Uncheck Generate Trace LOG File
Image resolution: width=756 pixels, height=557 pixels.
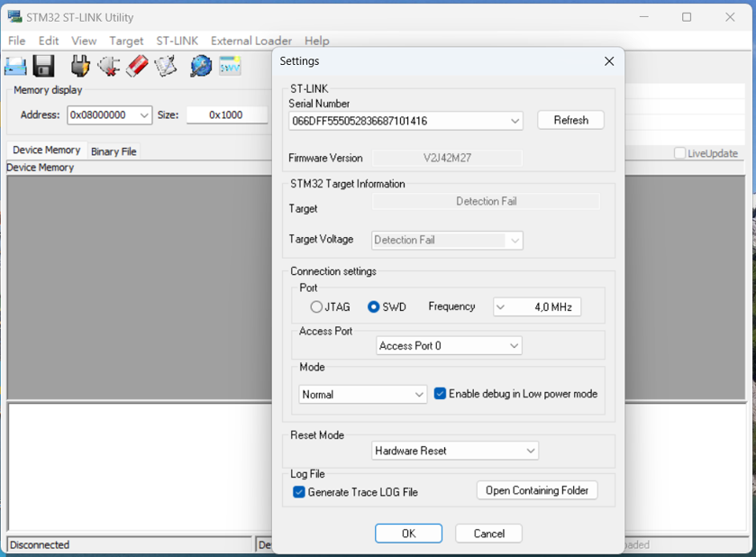tap(299, 492)
